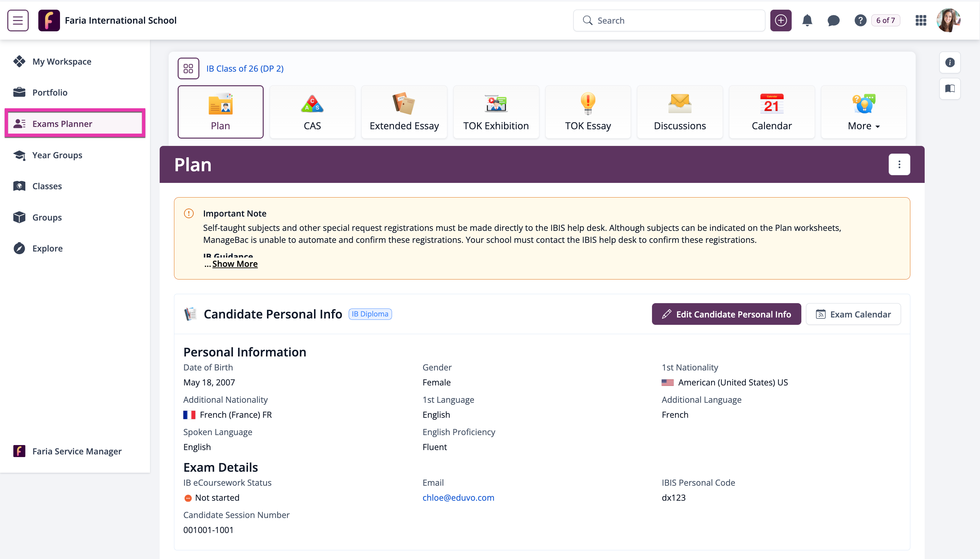Click the Gender value Female
This screenshot has width=980, height=559.
point(436,382)
